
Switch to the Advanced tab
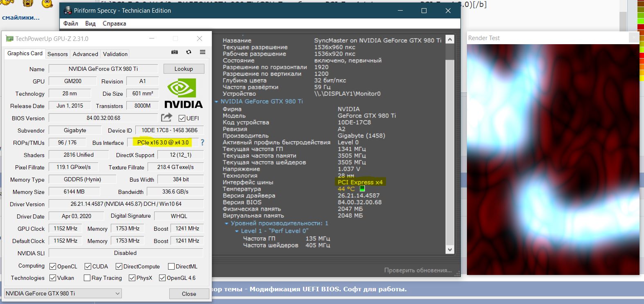click(85, 54)
